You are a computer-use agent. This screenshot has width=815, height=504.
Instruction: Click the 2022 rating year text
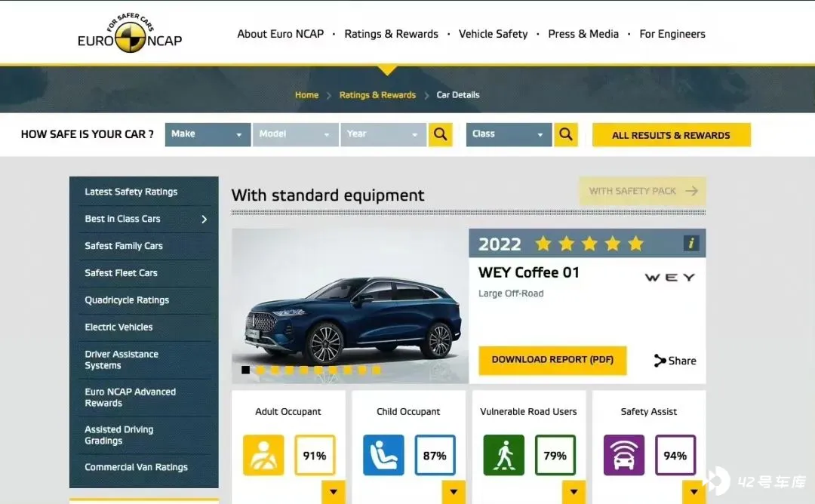pos(500,244)
